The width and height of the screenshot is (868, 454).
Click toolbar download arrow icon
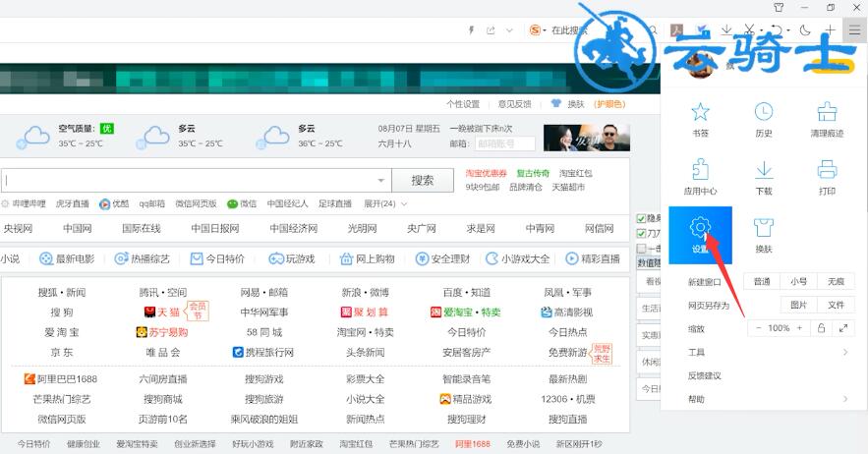coord(726,29)
